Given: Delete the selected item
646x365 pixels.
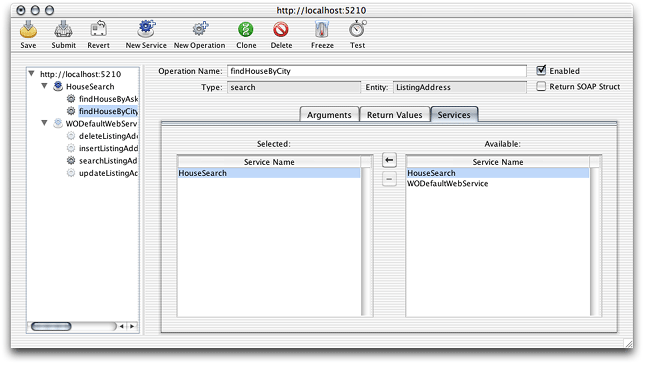Looking at the screenshot, I should click(281, 30).
